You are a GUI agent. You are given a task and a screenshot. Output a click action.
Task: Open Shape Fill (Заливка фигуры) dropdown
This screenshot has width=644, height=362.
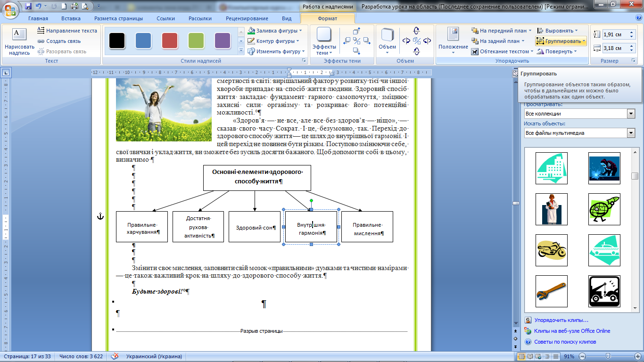click(x=276, y=31)
